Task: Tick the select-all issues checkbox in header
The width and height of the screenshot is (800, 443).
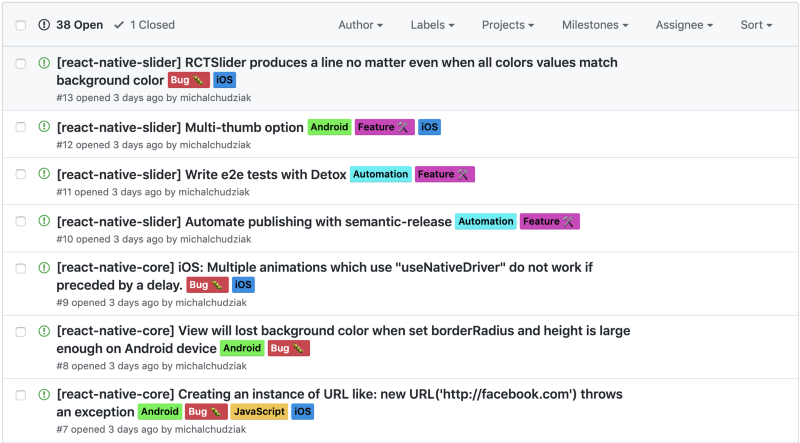Action: (x=20, y=25)
